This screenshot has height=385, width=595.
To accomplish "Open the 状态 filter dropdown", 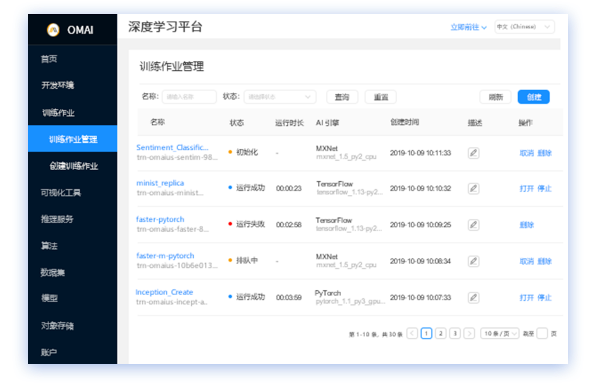I will click(x=280, y=97).
